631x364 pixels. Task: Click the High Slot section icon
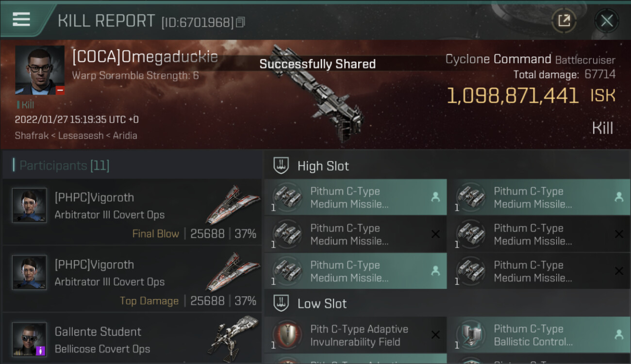point(280,165)
